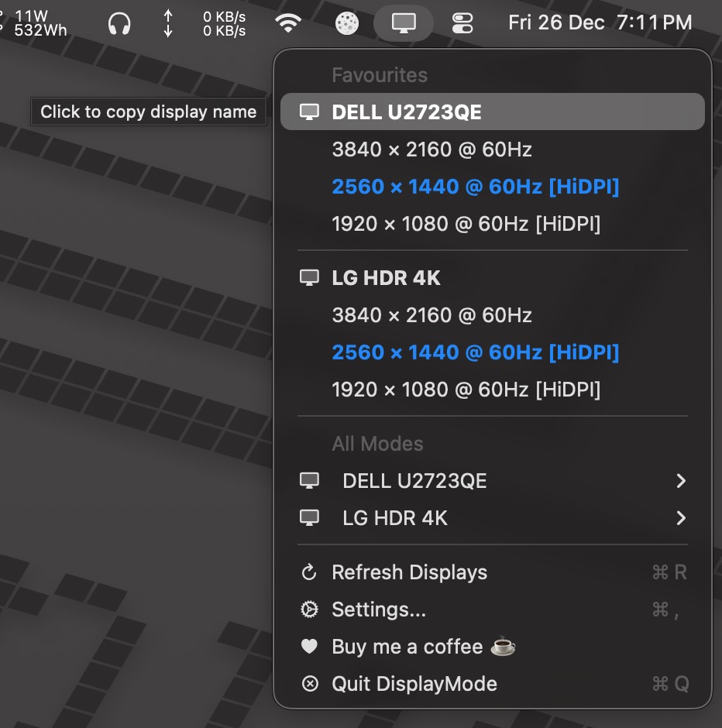The height and width of the screenshot is (728, 722).
Task: Open Settings... from the menu
Action: [493, 610]
